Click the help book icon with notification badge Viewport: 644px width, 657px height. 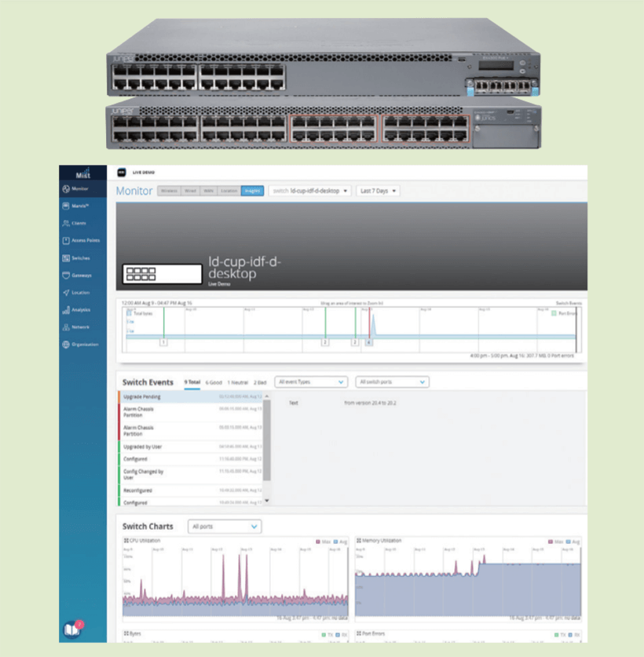tap(72, 630)
